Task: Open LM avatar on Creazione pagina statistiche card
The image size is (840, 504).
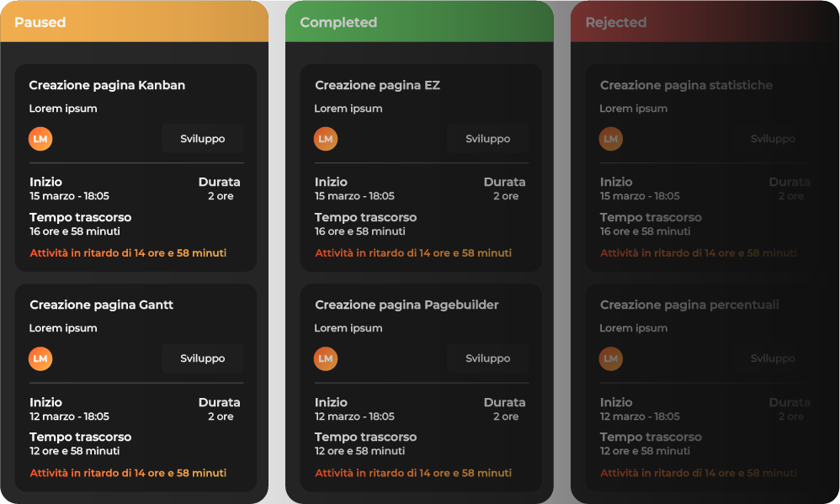Action: (611, 139)
